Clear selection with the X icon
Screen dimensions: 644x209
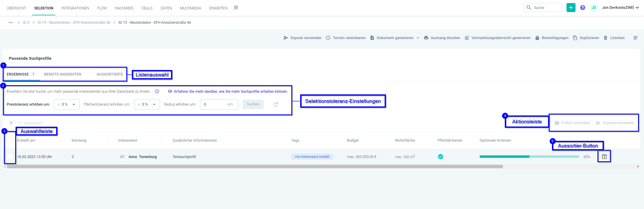point(11,123)
